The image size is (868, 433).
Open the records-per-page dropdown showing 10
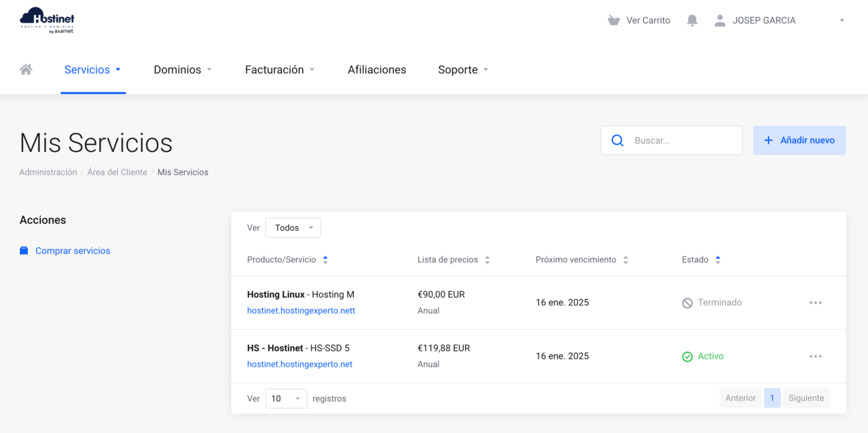point(286,398)
